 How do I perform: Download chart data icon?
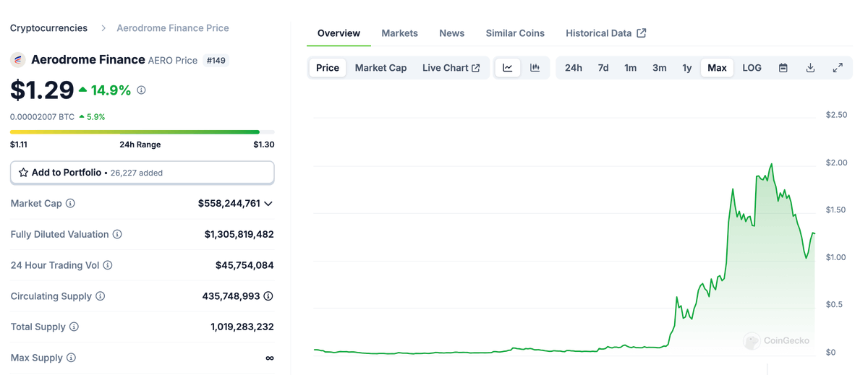(x=810, y=68)
